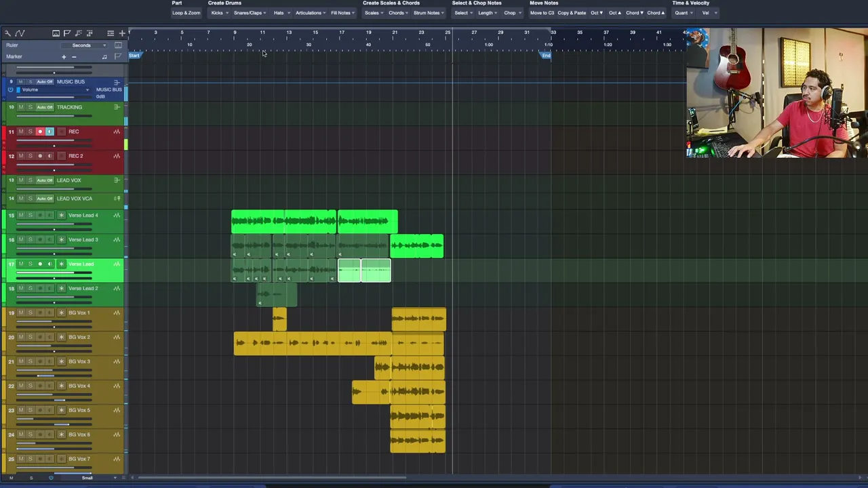The height and width of the screenshot is (488, 868).
Task: Open the Length macro menu
Action: [x=487, y=13]
